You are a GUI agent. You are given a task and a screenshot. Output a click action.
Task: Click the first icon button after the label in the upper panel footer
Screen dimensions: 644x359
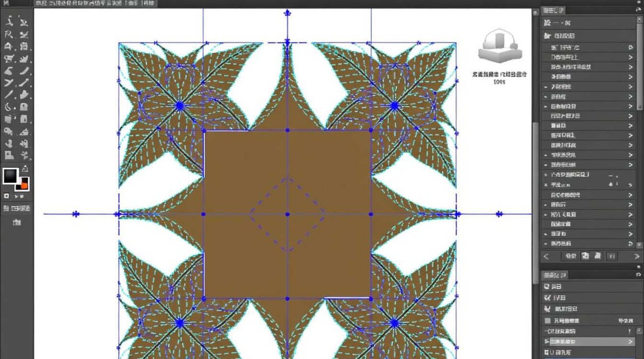click(x=585, y=256)
